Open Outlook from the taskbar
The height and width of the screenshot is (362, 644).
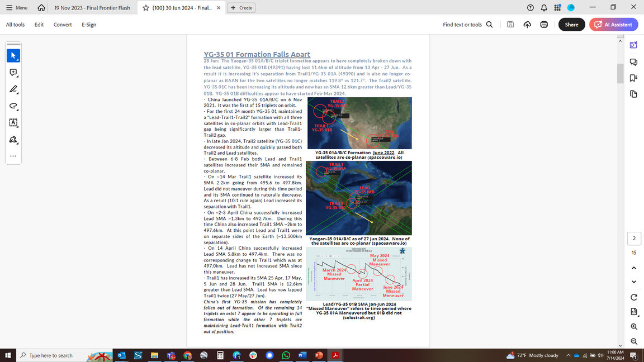pos(121,355)
